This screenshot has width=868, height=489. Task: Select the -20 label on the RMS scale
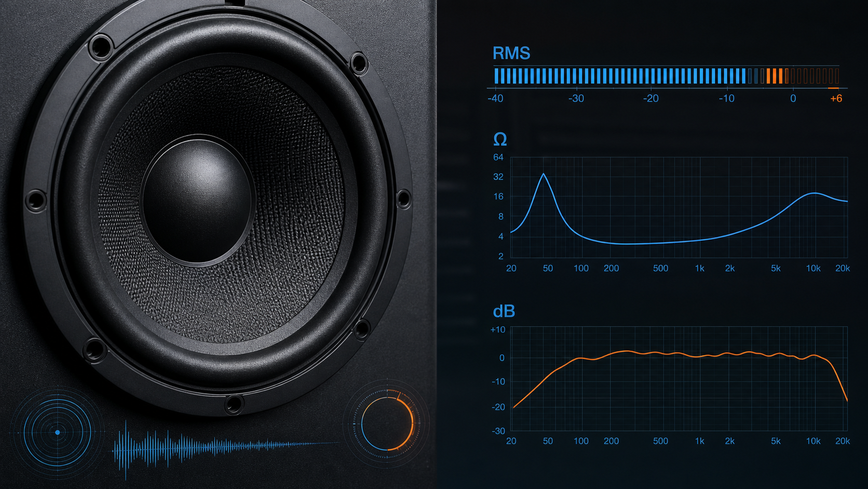[x=650, y=98]
